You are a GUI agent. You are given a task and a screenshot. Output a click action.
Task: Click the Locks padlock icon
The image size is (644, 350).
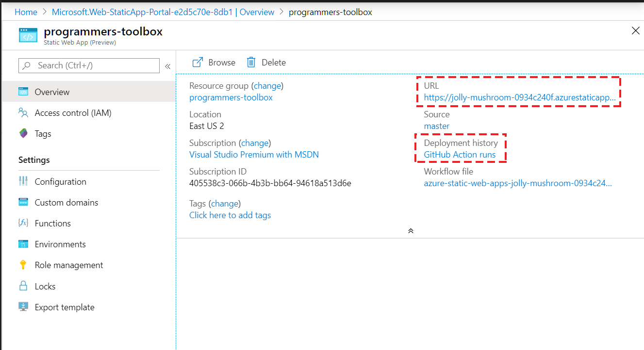pyautogui.click(x=23, y=286)
